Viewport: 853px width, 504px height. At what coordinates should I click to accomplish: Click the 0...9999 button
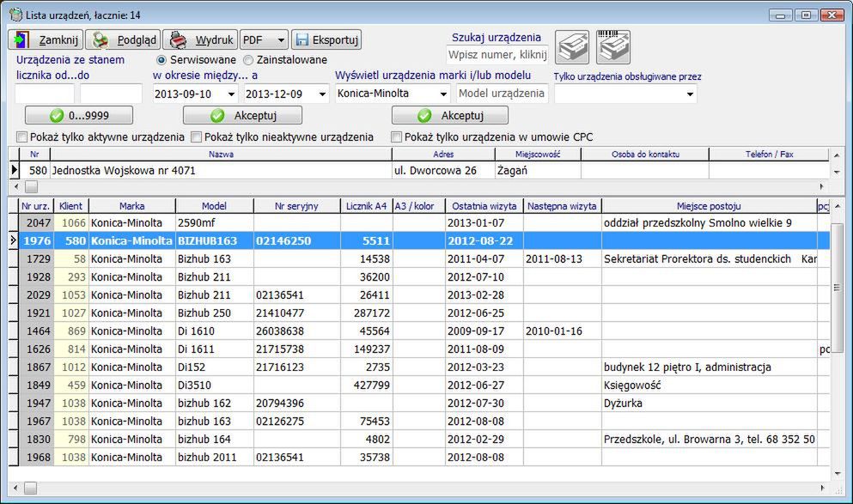pyautogui.click(x=79, y=115)
